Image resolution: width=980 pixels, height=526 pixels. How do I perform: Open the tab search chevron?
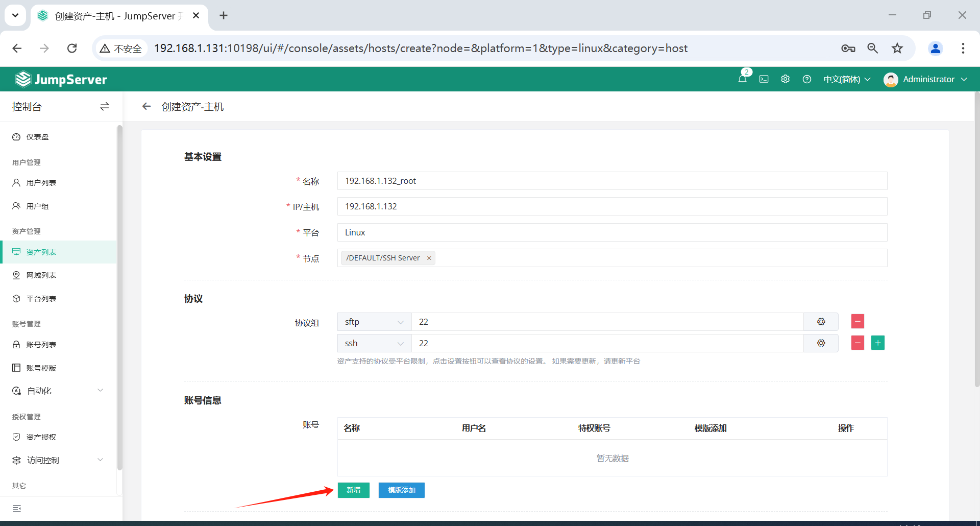[15, 15]
